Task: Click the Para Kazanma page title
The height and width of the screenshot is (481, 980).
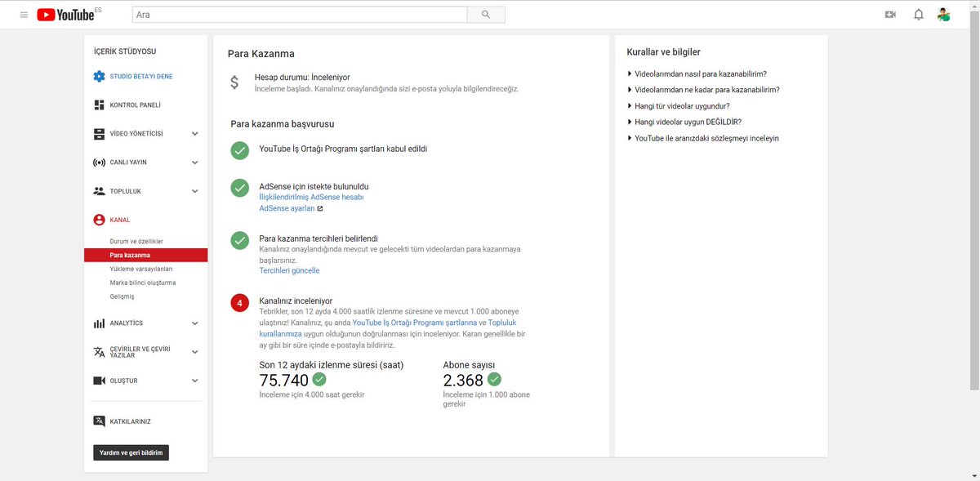Action: point(261,54)
